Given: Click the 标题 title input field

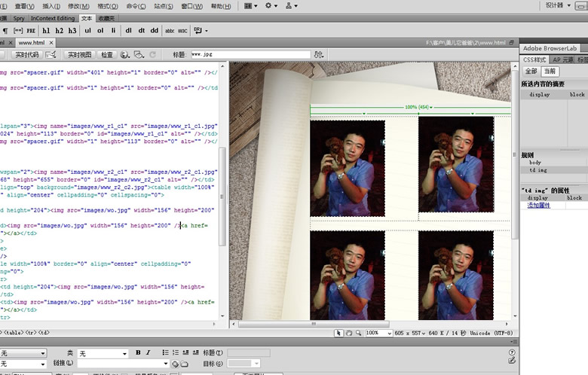Looking at the screenshot, I should [x=251, y=55].
